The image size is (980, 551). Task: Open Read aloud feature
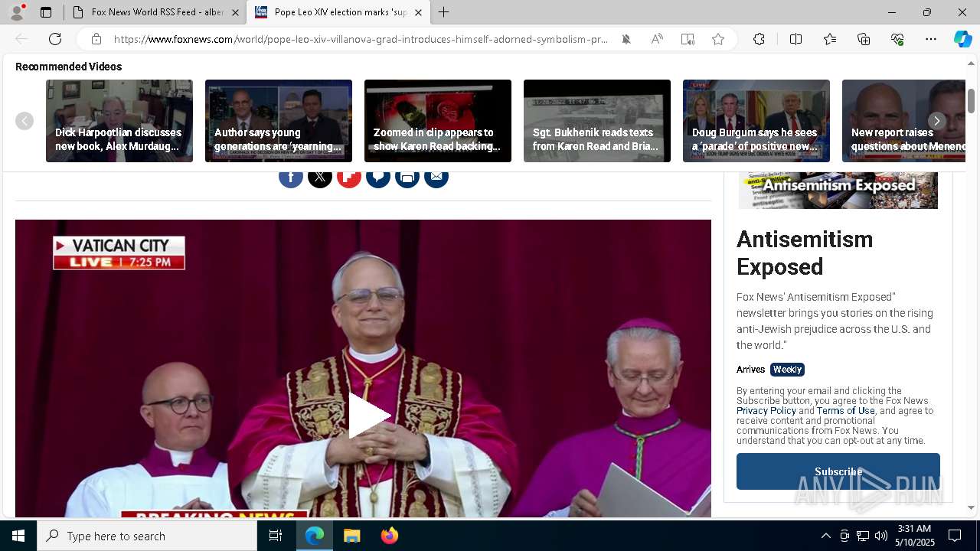coord(657,39)
